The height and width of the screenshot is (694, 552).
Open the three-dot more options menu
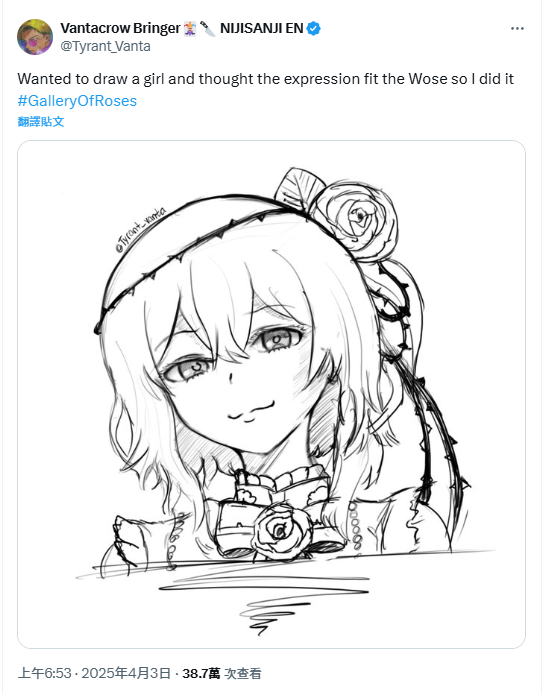[x=517, y=28]
